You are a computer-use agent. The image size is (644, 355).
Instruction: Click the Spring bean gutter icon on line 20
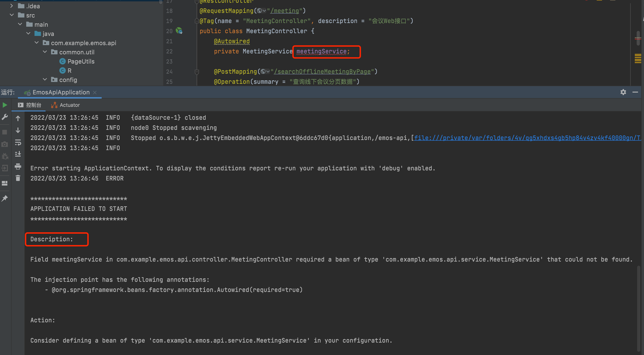point(179,31)
